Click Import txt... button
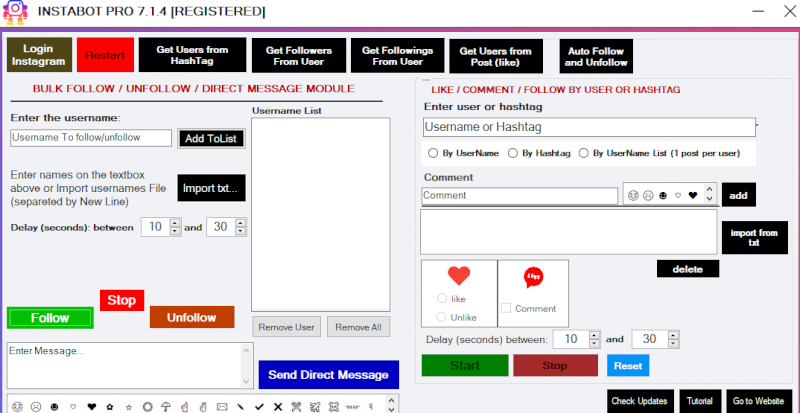Image resolution: width=800 pixels, height=413 pixels. (211, 188)
